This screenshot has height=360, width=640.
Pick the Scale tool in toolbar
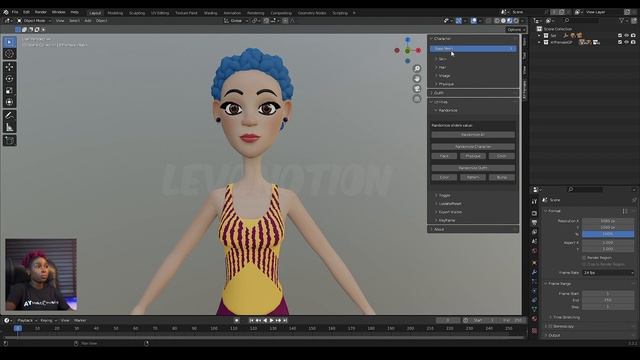9,91
